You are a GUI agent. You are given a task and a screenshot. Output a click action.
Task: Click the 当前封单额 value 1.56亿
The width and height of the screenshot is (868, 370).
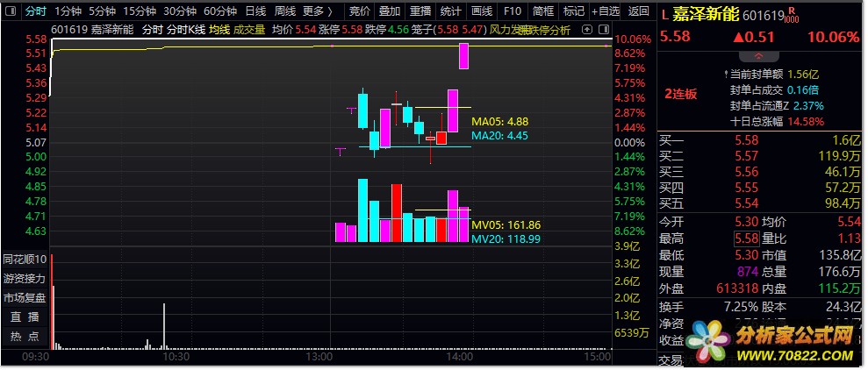coord(803,75)
